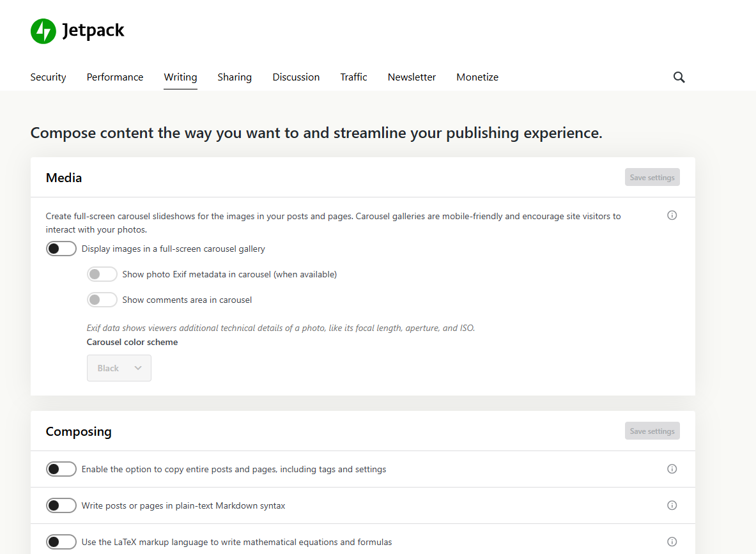756x554 pixels.
Task: Switch to the Monetize tab
Action: [x=477, y=77]
